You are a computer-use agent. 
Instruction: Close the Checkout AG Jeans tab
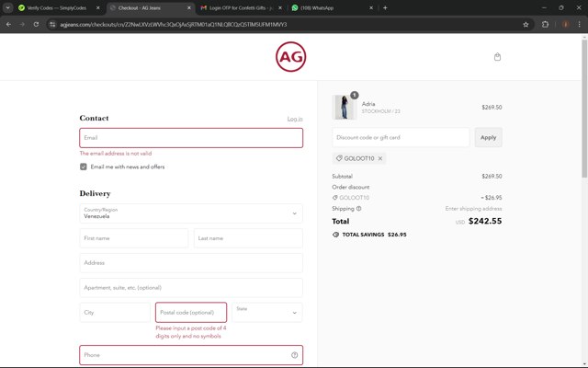(x=189, y=8)
